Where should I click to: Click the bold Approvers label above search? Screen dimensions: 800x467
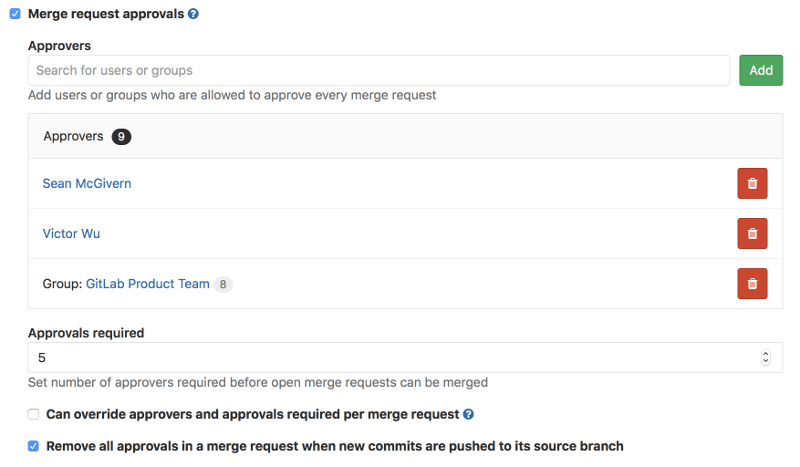pyautogui.click(x=59, y=46)
